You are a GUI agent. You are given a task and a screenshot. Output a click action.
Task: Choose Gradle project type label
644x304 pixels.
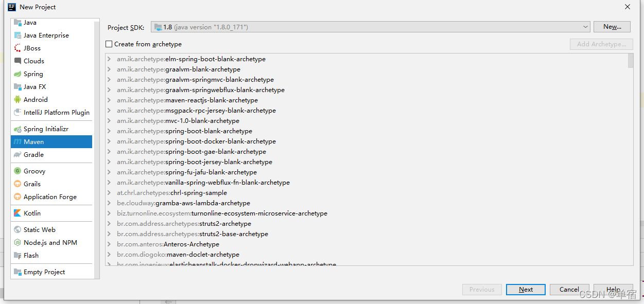33,155
